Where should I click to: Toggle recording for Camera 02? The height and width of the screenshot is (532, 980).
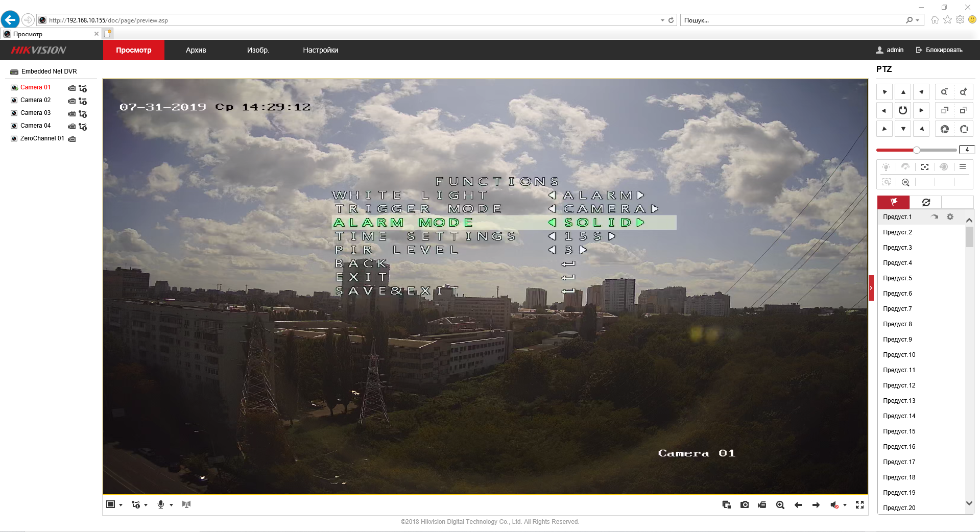(72, 101)
